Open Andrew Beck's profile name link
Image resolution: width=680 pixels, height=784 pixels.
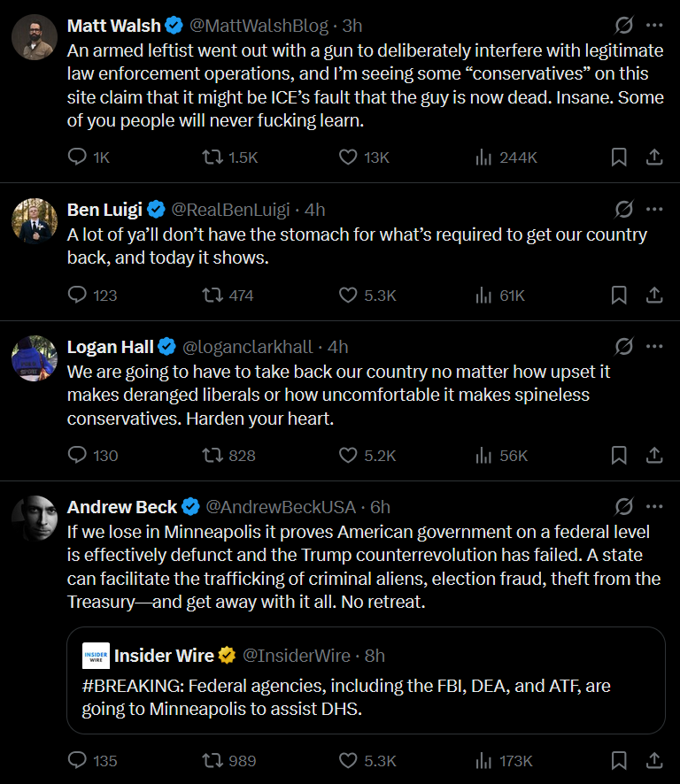point(121,507)
